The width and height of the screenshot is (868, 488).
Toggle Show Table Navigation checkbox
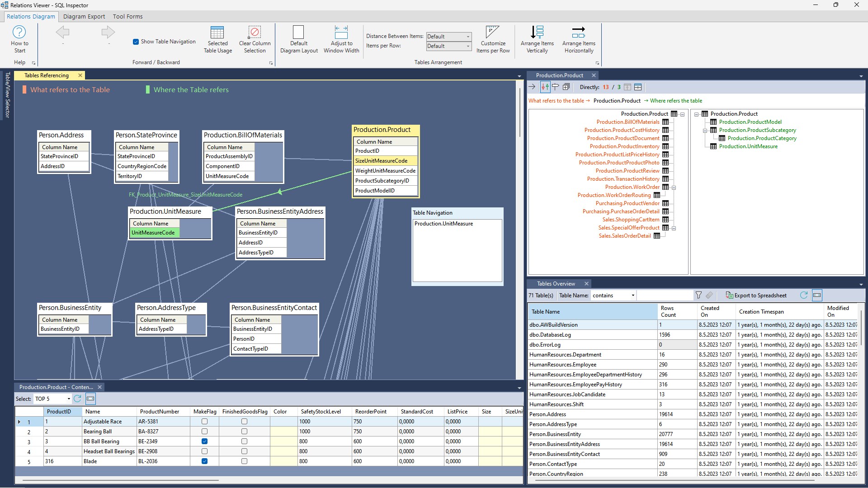(x=136, y=42)
